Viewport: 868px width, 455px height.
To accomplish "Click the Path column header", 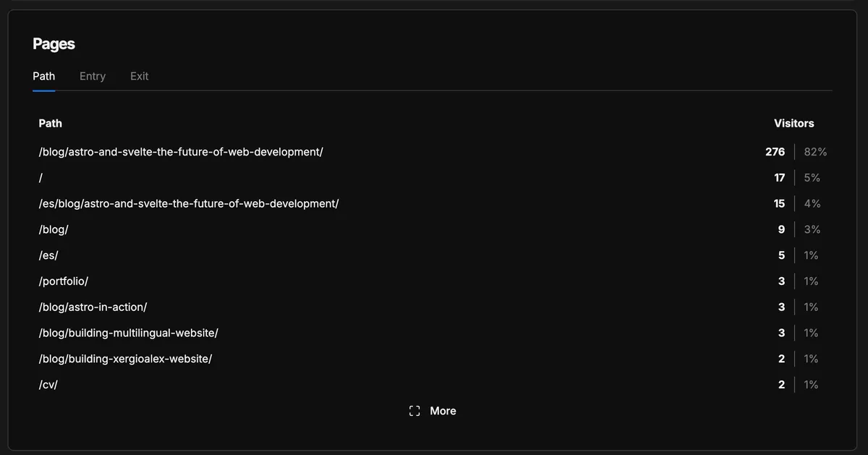I will click(50, 124).
